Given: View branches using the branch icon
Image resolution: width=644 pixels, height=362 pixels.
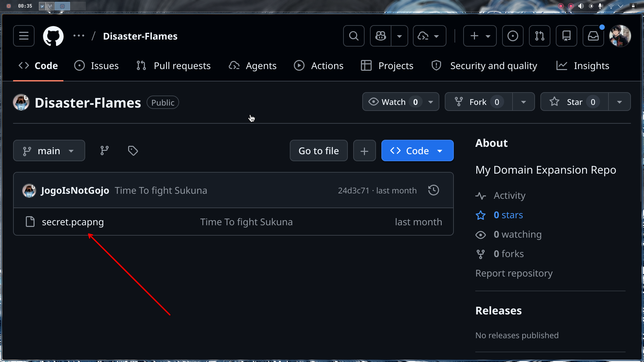Looking at the screenshot, I should click(104, 150).
